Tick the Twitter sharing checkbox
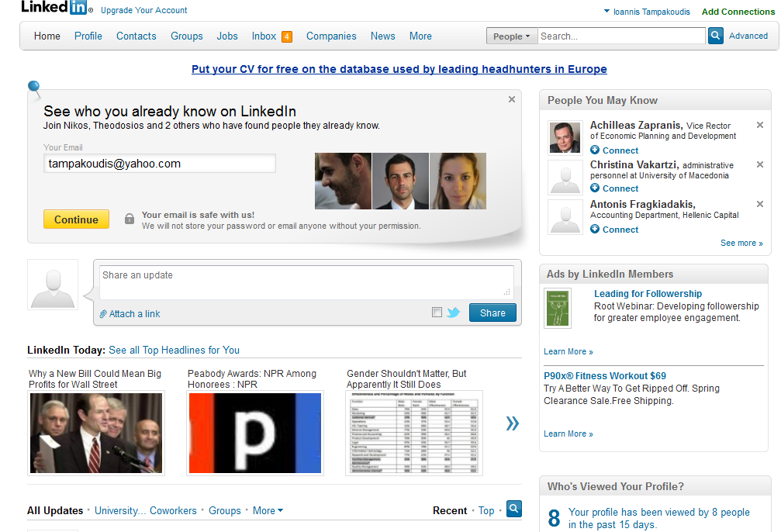Screen dimensions: 781x532 [x=437, y=313]
